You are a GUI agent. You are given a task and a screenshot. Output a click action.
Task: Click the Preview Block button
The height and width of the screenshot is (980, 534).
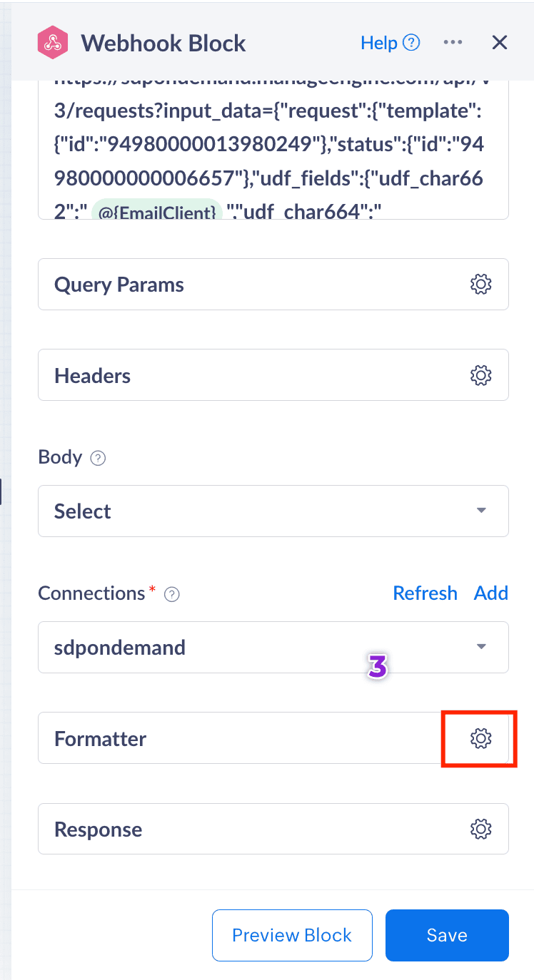tap(292, 935)
